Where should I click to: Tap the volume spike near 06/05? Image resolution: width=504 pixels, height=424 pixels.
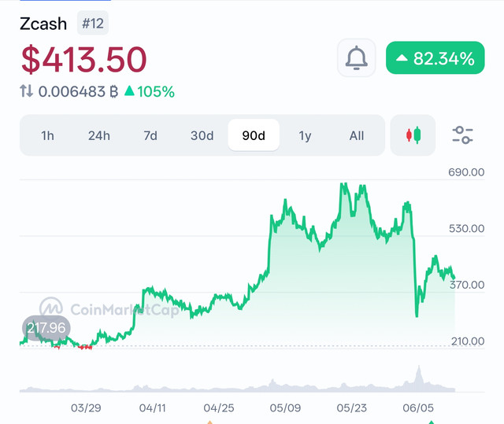(419, 378)
